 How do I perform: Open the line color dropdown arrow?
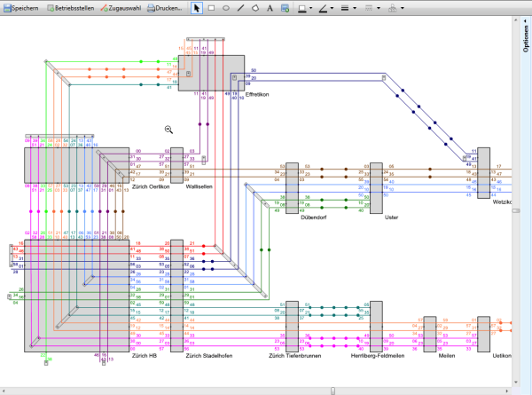coord(333,7)
